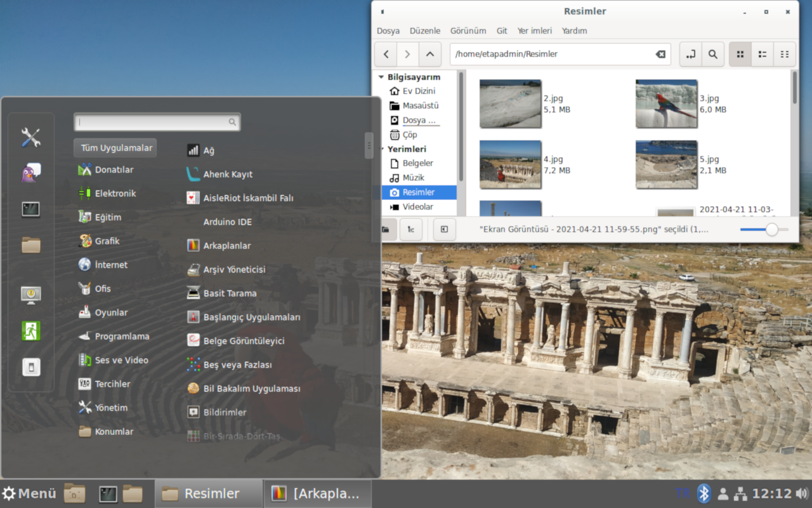Open the Düzenle menu
Screen dimensions: 812x508
click(424, 30)
